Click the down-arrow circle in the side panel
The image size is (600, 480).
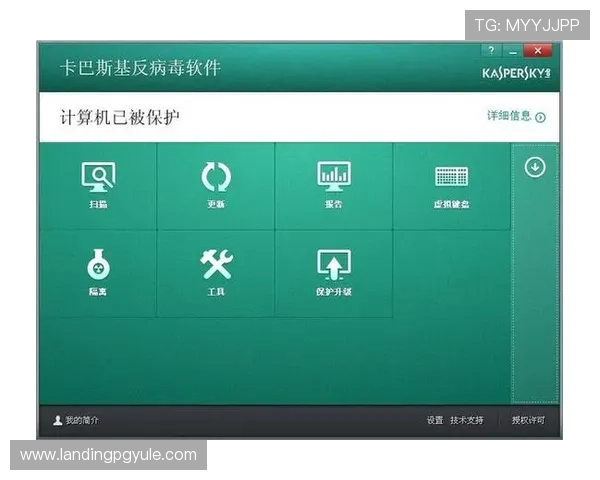pyautogui.click(x=535, y=167)
